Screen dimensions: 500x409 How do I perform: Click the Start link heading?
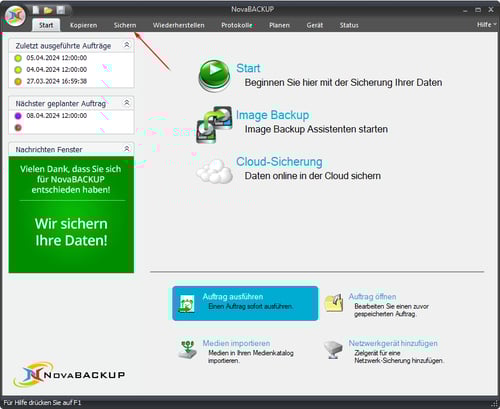coord(248,68)
